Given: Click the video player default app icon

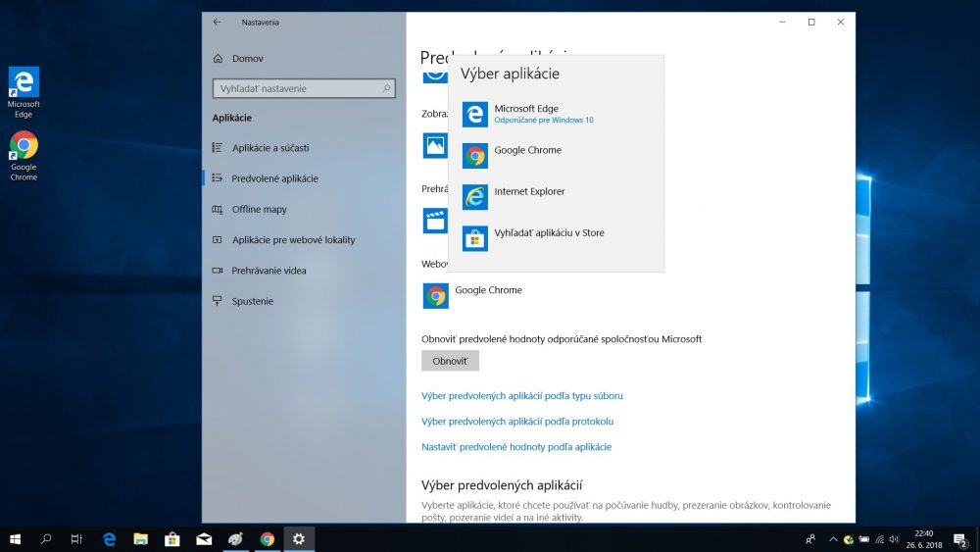Looking at the screenshot, I should click(x=435, y=221).
